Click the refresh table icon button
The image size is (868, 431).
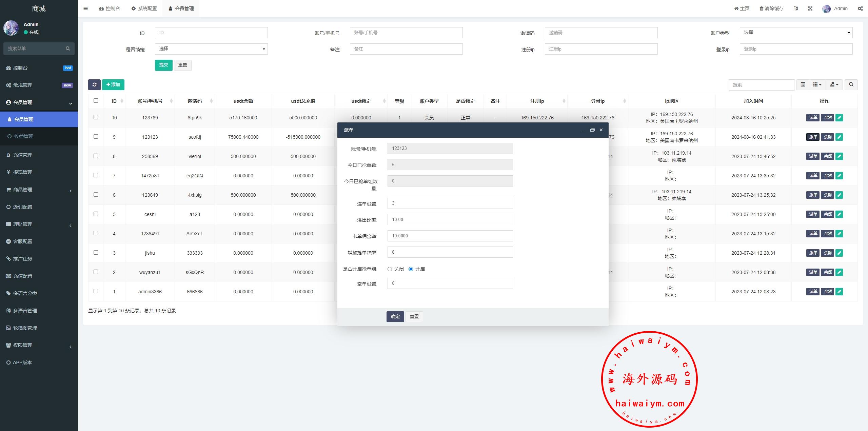[x=94, y=84]
